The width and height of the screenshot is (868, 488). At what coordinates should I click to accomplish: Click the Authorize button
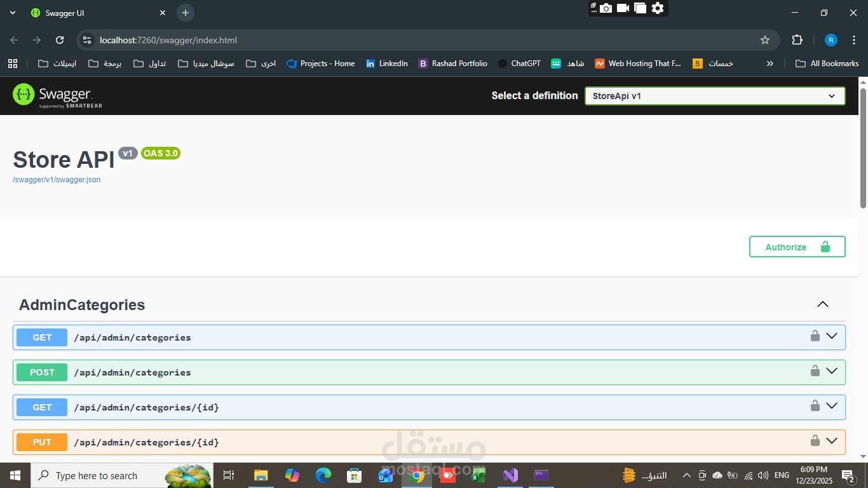[797, 247]
